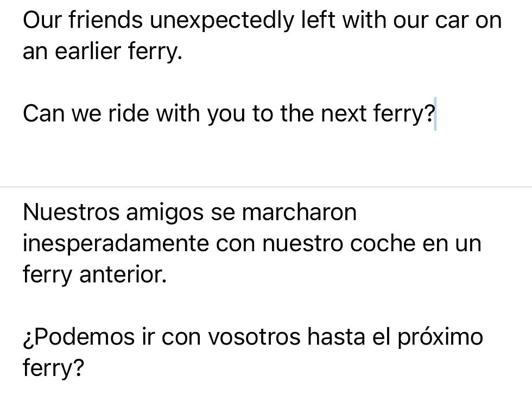532x408 pixels.
Task: Click "ferry anterior." in the translated text
Action: coord(94,275)
